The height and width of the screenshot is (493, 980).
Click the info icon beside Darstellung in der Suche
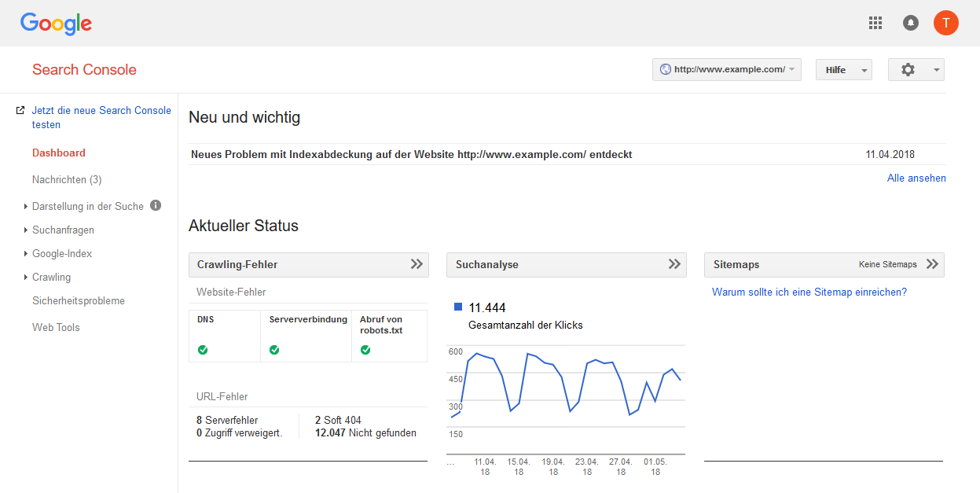(155, 205)
